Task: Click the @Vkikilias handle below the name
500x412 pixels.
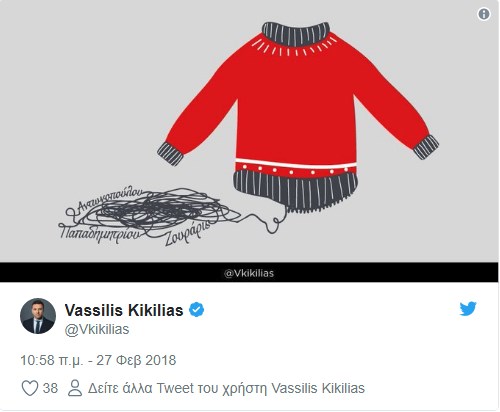Action: 97,329
